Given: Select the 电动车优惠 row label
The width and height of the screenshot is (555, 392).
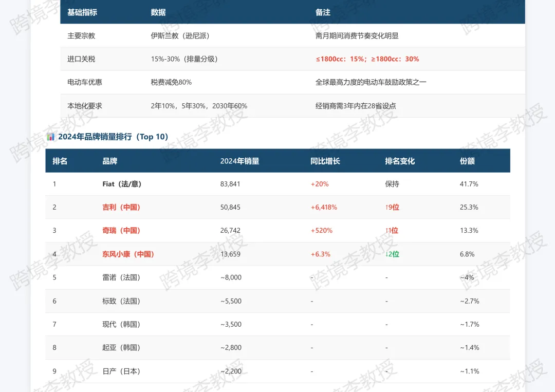Looking at the screenshot, I should [x=85, y=82].
